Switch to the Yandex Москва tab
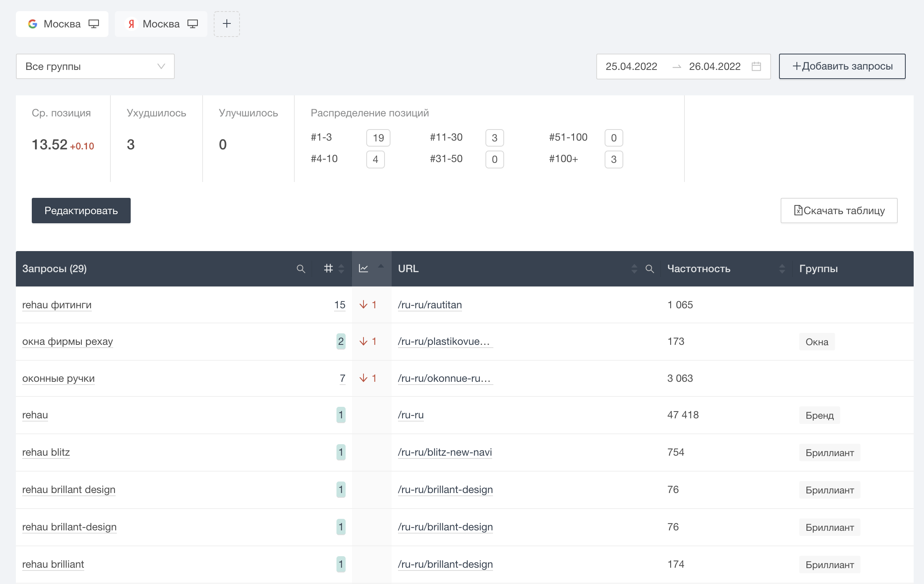Screen dimensions: 924x584 (x=161, y=24)
